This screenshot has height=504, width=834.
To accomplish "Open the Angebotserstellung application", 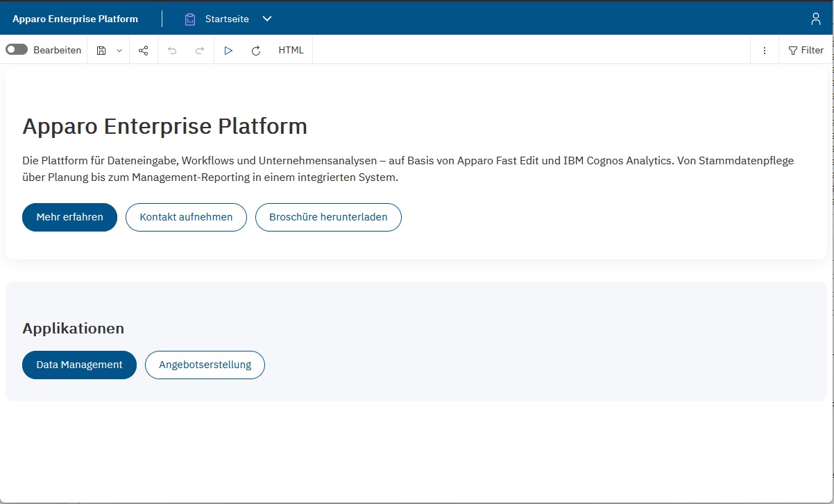I will tap(205, 365).
